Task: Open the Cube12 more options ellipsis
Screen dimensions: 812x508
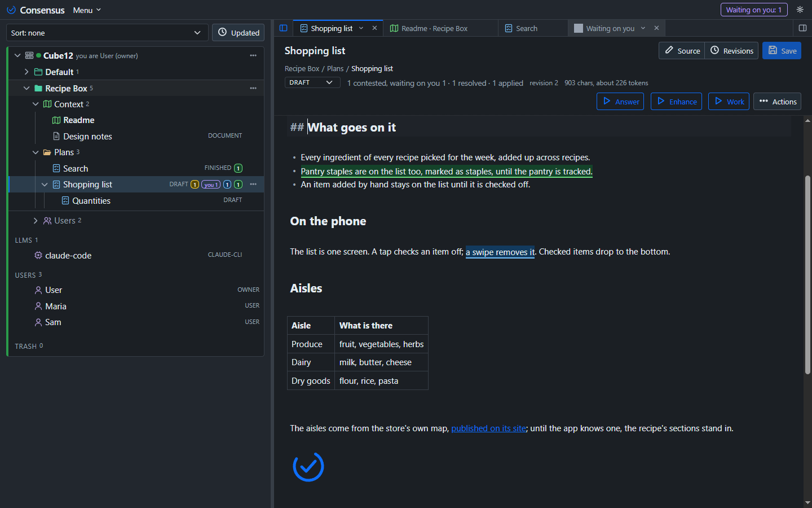Action: 253,55
